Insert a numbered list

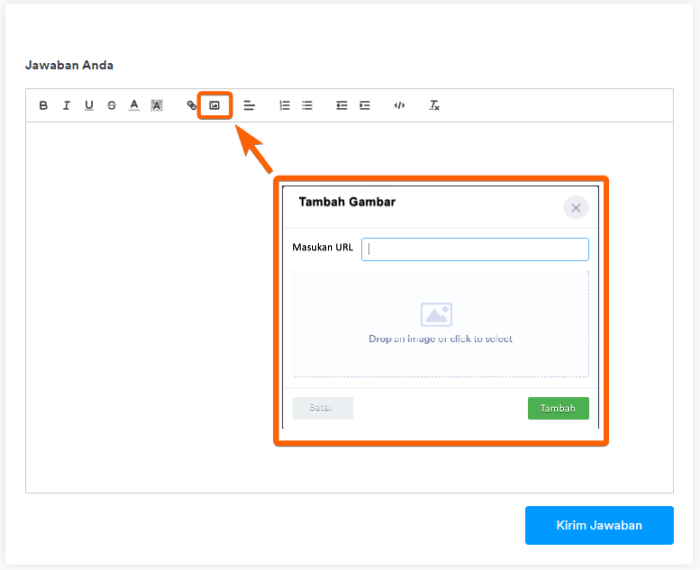[x=284, y=105]
